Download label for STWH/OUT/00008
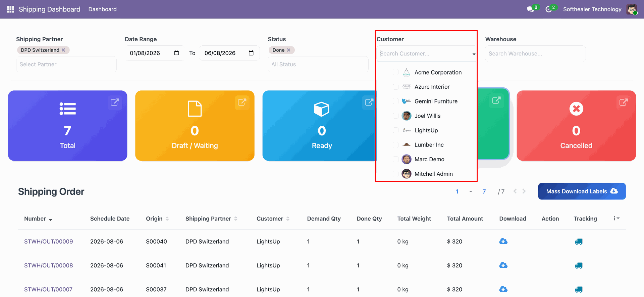Viewport: 644px width, 297px height. 503,265
